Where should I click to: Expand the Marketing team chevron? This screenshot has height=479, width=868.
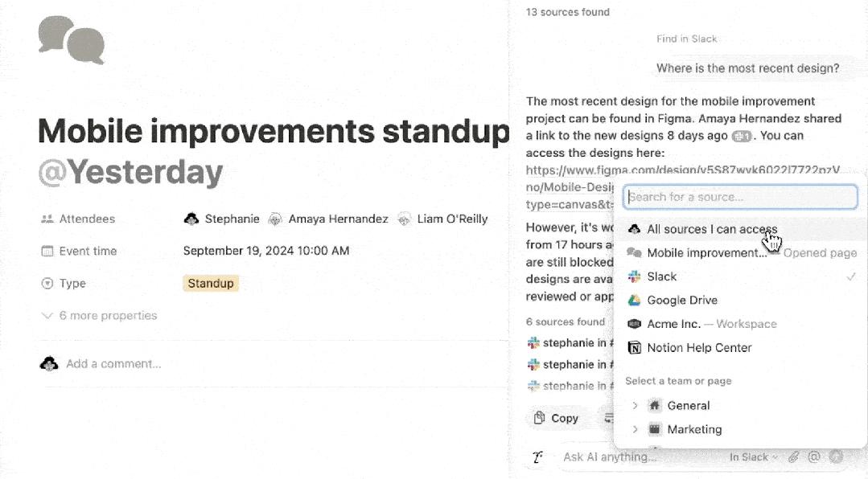pos(635,429)
